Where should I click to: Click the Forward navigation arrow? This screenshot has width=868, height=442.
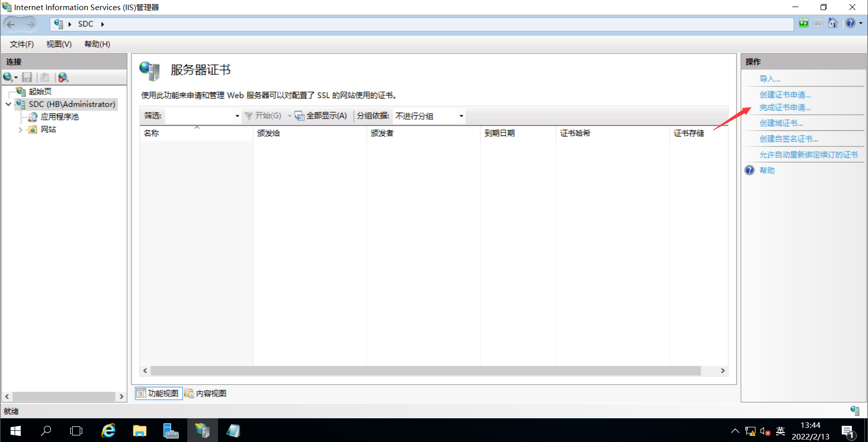click(x=30, y=24)
